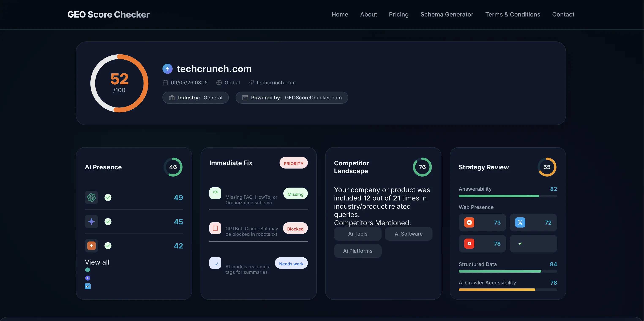Click text 'GPTBot, ClaudeBot may be blocked'
This screenshot has height=321, width=644.
251,231
